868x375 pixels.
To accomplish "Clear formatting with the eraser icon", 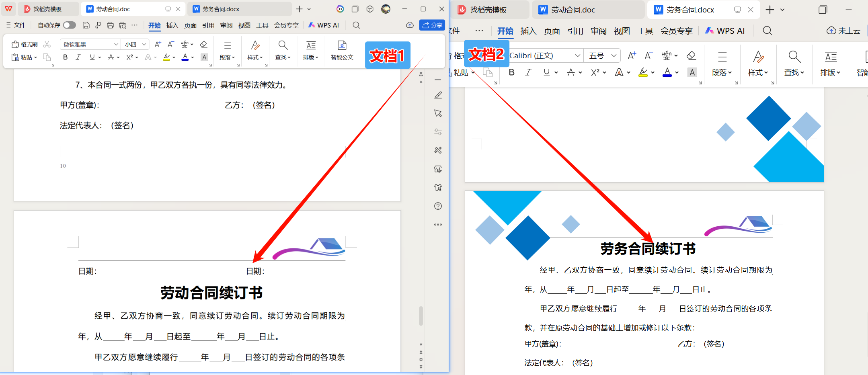I will [204, 44].
